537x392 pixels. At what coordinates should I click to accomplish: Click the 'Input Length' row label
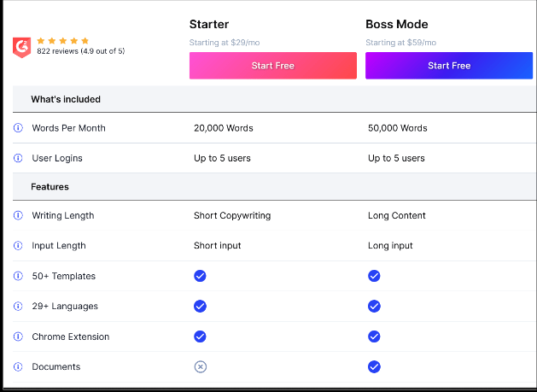click(59, 245)
